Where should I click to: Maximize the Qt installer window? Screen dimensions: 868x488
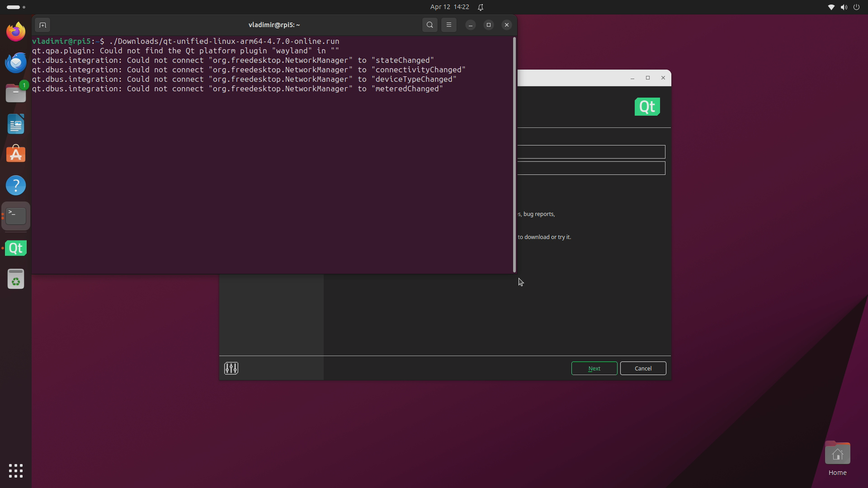pos(648,78)
